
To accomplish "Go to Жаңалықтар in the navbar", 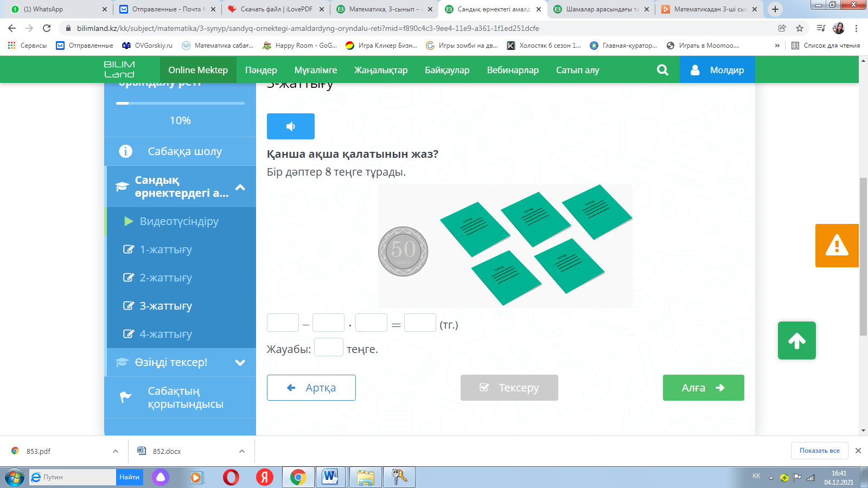I will [381, 70].
